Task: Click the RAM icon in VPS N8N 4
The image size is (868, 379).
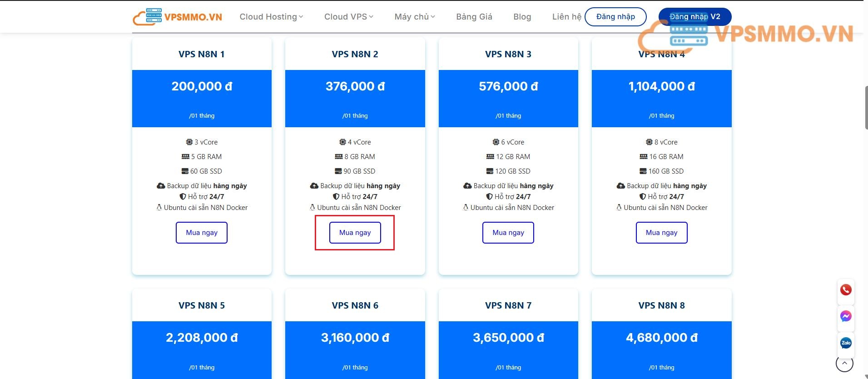Action: click(x=644, y=157)
